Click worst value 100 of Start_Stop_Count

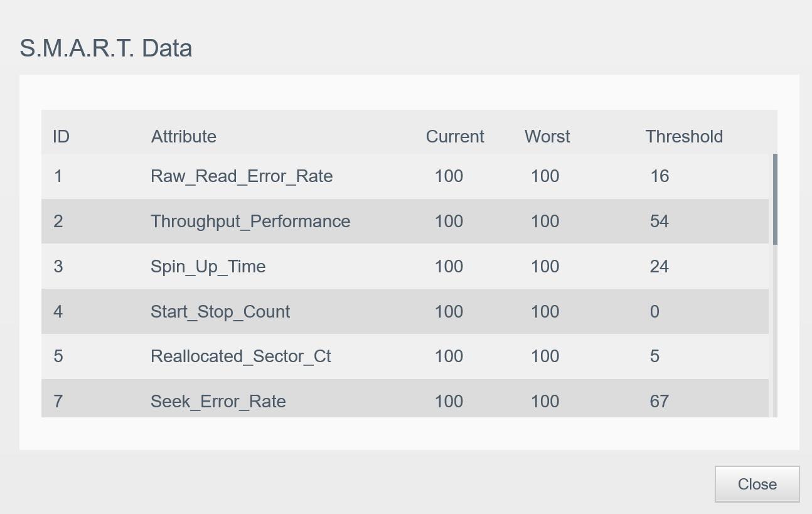[545, 312]
